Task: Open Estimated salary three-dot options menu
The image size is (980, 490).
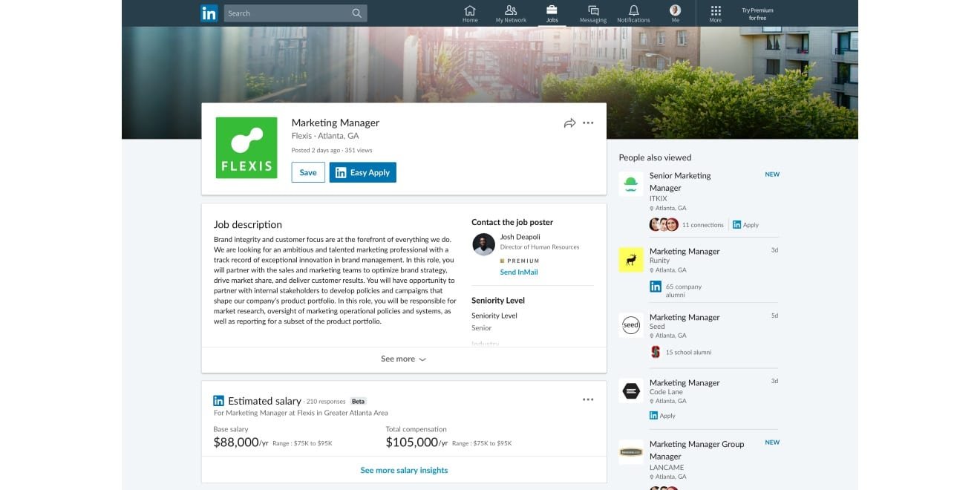Action: click(x=588, y=399)
